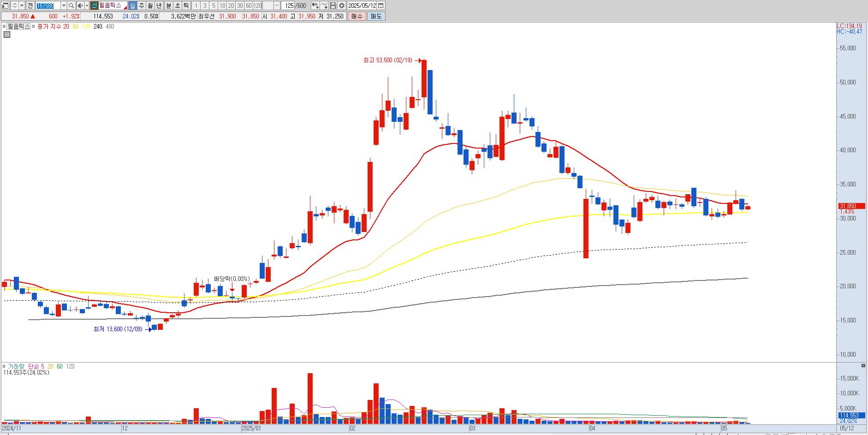
Task: Choose the 120 interval button
Action: tap(257, 6)
